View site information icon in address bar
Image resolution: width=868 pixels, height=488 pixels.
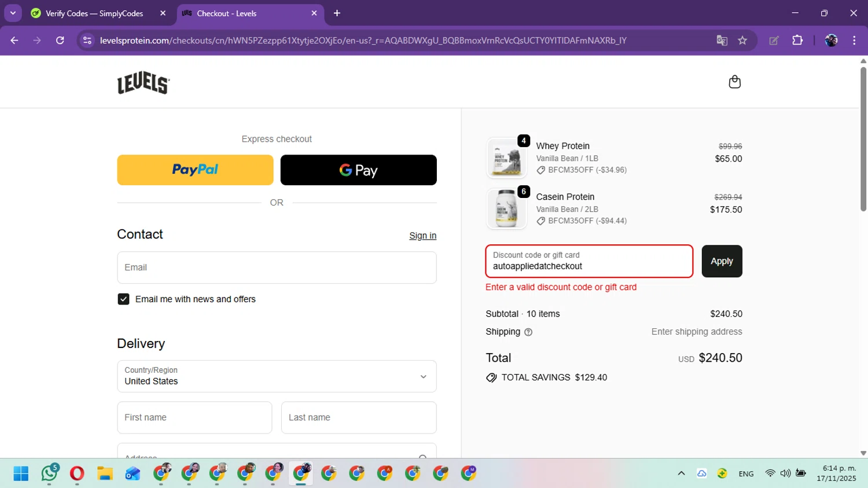87,41
